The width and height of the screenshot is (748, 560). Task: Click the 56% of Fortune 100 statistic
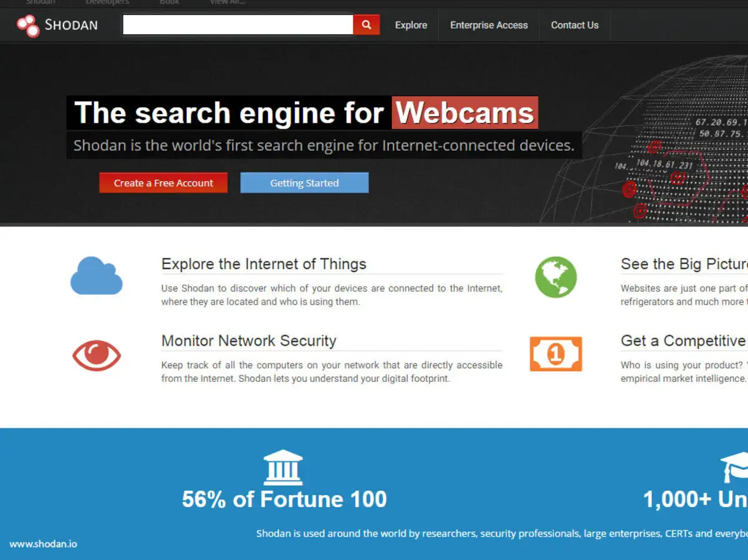[284, 499]
